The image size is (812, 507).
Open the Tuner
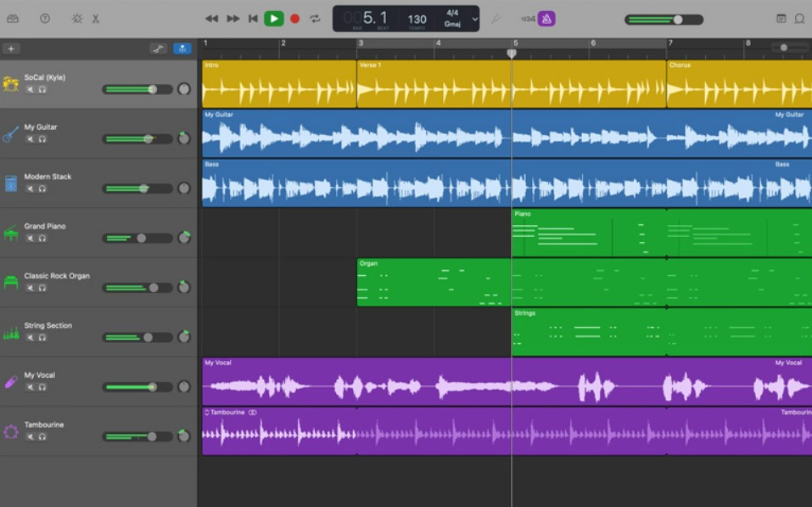[496, 19]
